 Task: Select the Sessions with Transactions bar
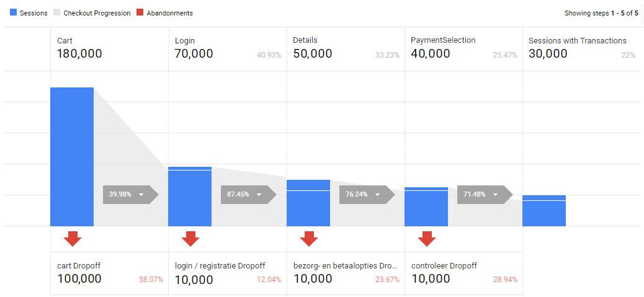tap(543, 211)
